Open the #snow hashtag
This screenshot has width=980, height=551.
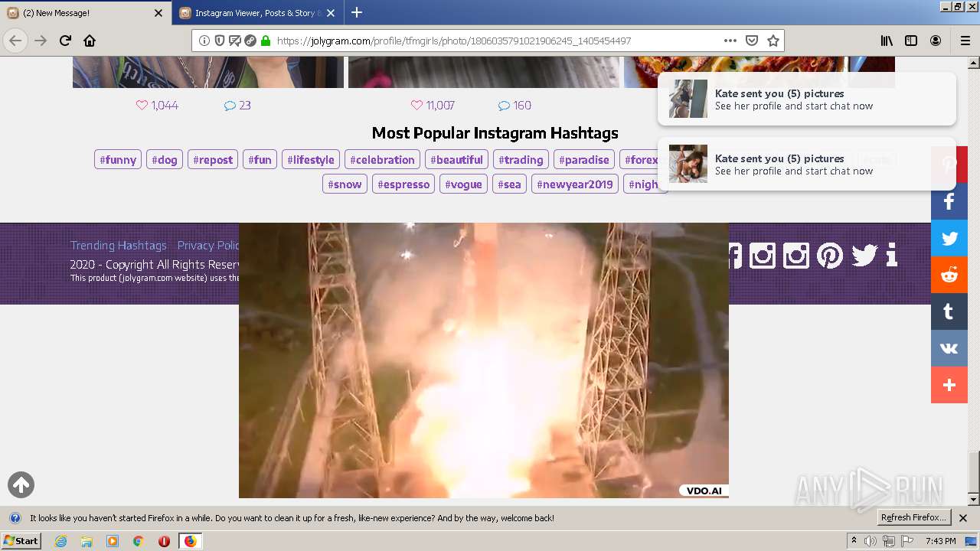345,184
